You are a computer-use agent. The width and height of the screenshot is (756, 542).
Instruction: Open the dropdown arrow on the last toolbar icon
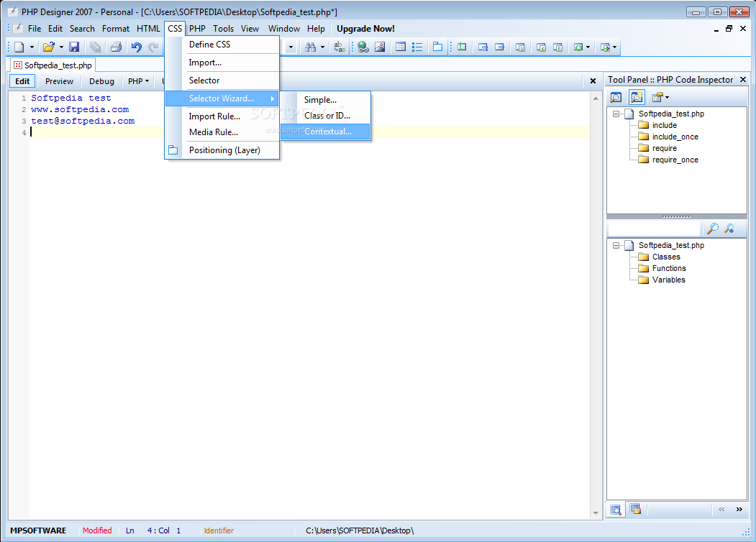pyautogui.click(x=614, y=47)
